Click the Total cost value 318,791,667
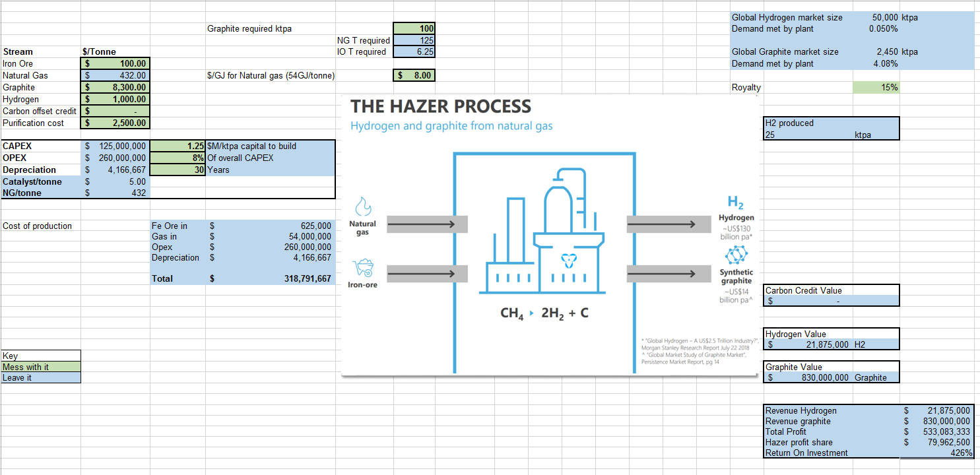980x475 pixels. [x=270, y=278]
